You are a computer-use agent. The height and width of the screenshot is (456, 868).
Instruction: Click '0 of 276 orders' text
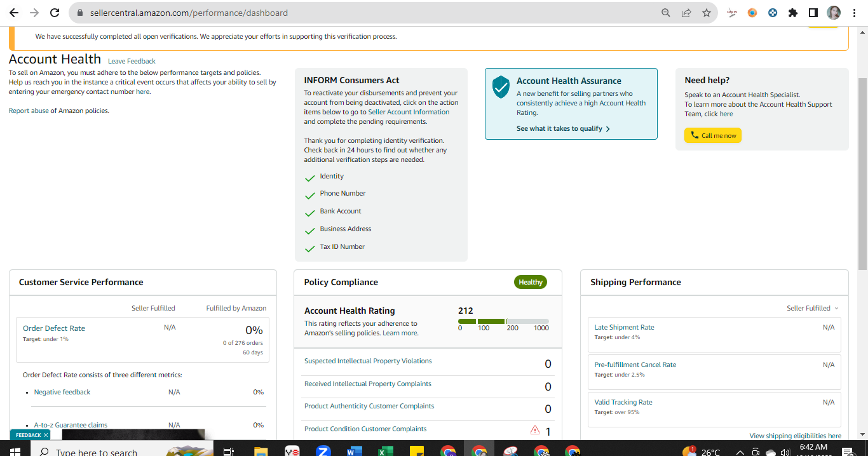(243, 343)
